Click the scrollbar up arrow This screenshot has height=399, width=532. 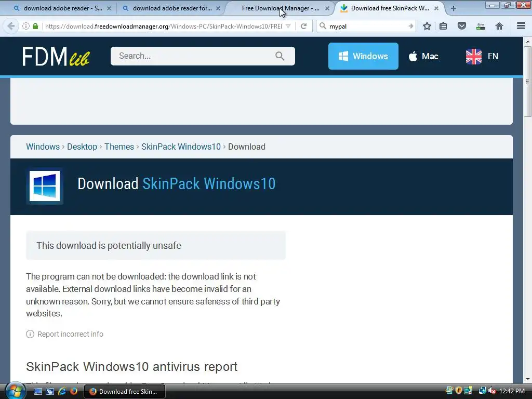click(x=527, y=42)
